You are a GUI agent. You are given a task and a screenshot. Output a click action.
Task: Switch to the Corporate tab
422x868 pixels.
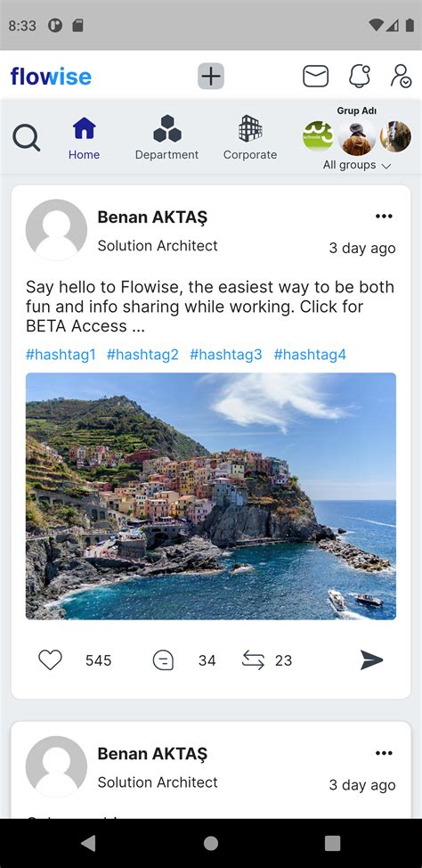coord(250,138)
